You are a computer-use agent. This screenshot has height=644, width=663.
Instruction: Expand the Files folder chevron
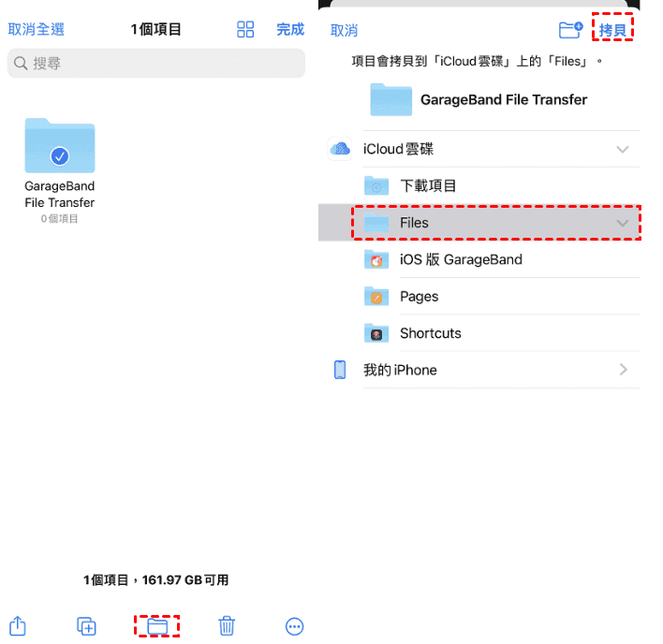pyautogui.click(x=622, y=223)
